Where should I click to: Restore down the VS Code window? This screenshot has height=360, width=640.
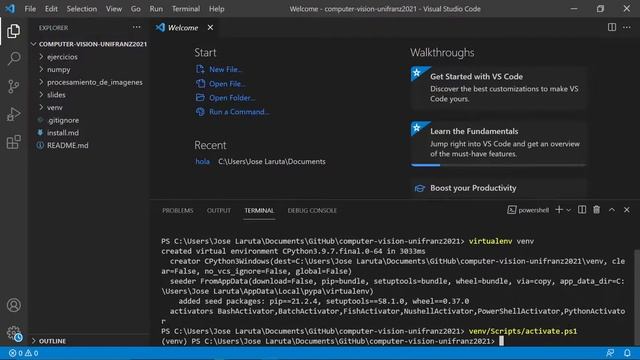(x=600, y=9)
